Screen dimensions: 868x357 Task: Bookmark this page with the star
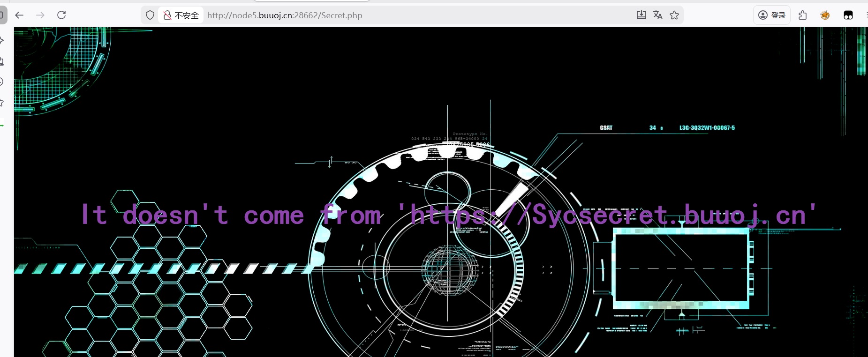tap(674, 15)
